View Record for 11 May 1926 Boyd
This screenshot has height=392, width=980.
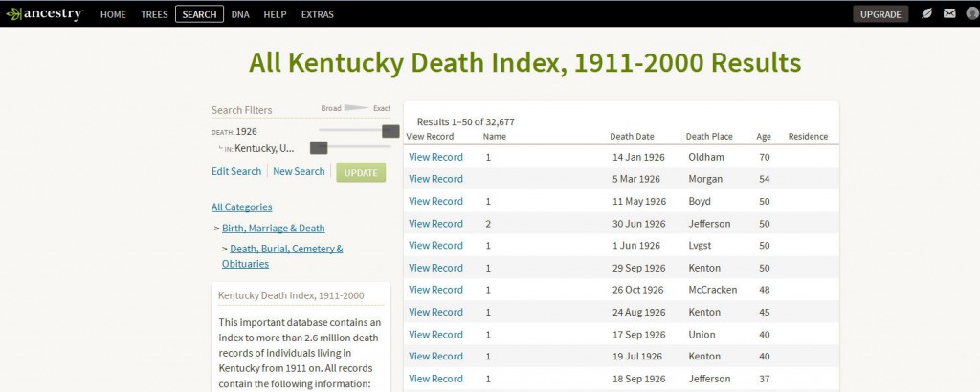[435, 201]
